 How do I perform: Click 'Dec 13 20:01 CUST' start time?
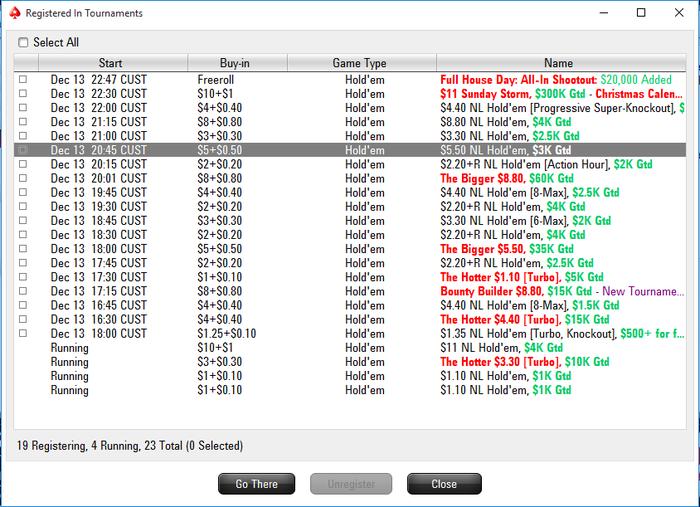[x=99, y=179]
